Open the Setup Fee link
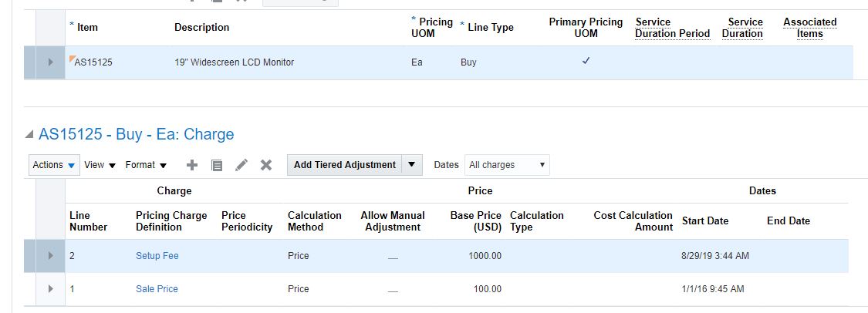The height and width of the screenshot is (313, 868). pyautogui.click(x=157, y=255)
